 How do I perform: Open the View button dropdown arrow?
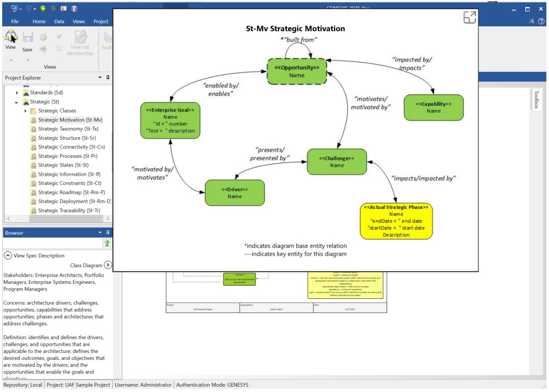point(11,60)
